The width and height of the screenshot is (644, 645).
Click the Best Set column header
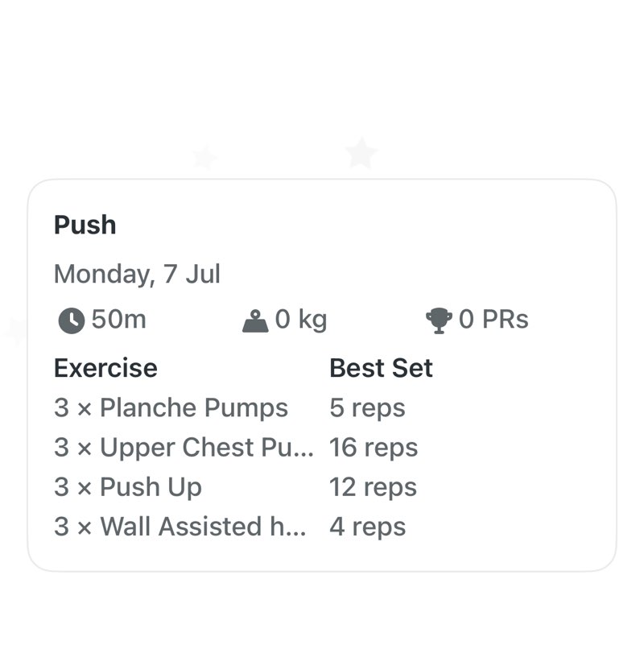381,368
